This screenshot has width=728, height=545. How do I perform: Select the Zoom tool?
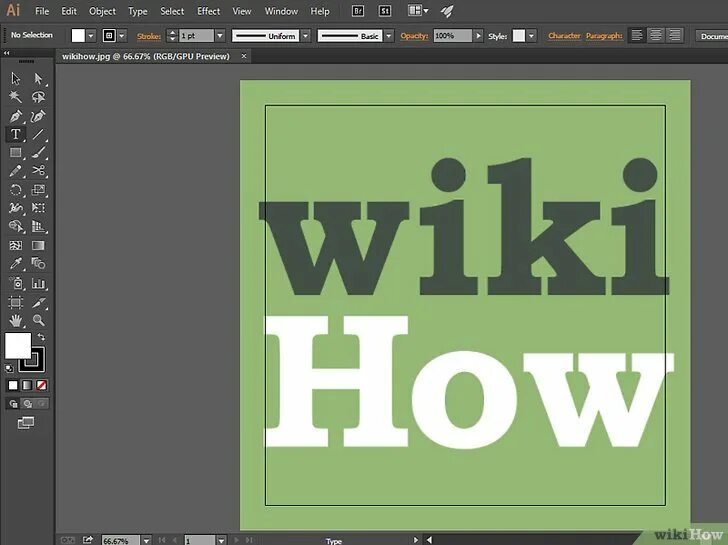tap(38, 320)
